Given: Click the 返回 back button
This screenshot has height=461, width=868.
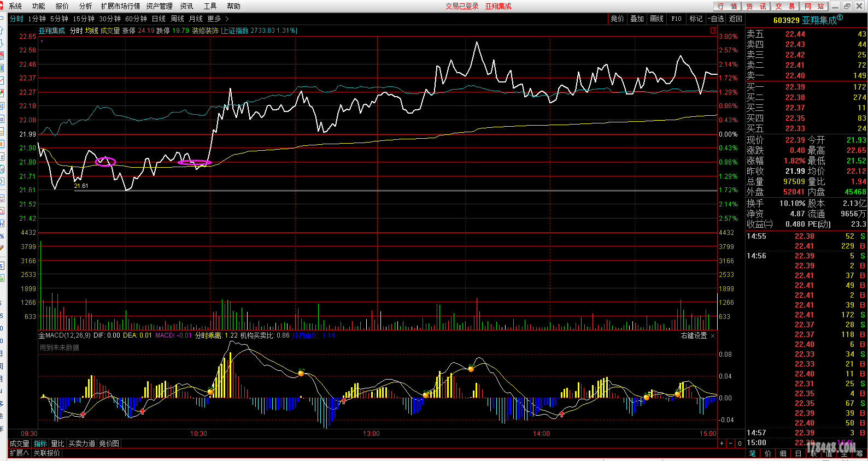Looking at the screenshot, I should (x=736, y=19).
